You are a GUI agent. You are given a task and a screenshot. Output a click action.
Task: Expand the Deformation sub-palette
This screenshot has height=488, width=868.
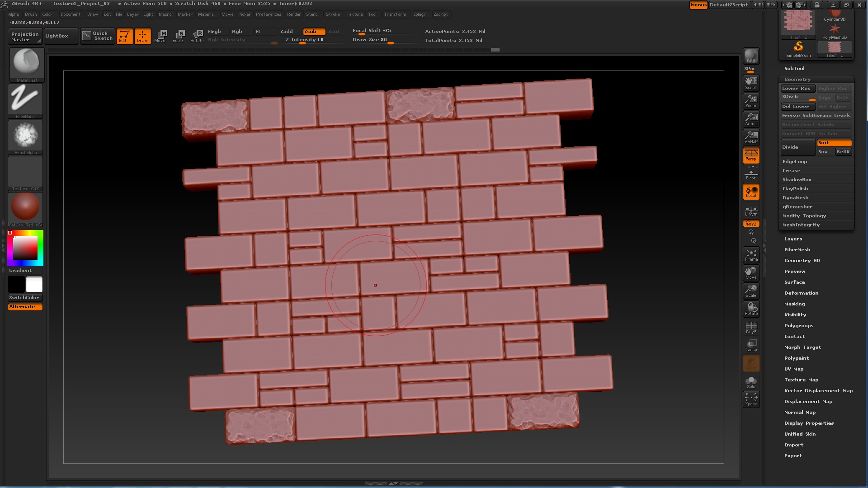(801, 293)
